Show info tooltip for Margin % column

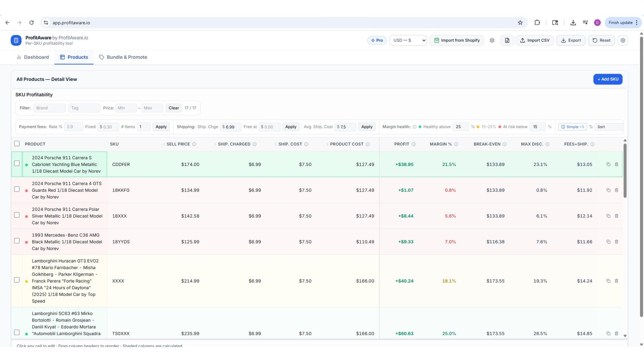coord(456,144)
